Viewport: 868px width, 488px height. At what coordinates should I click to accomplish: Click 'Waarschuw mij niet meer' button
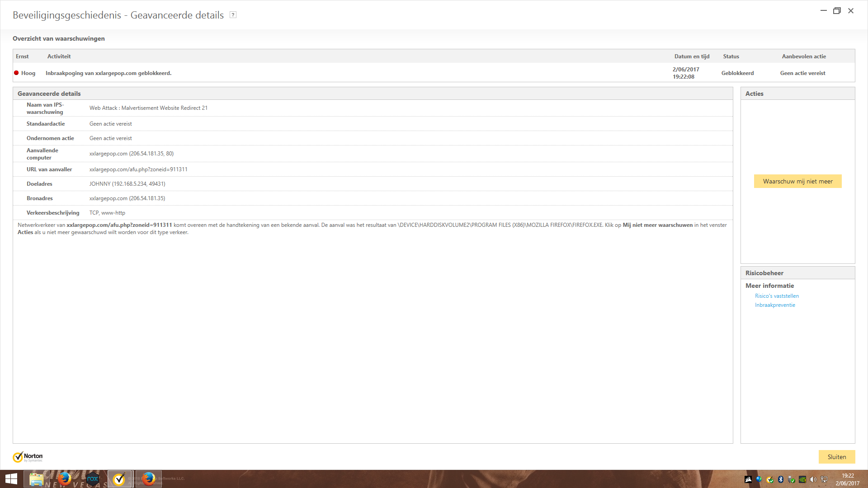[x=797, y=181]
